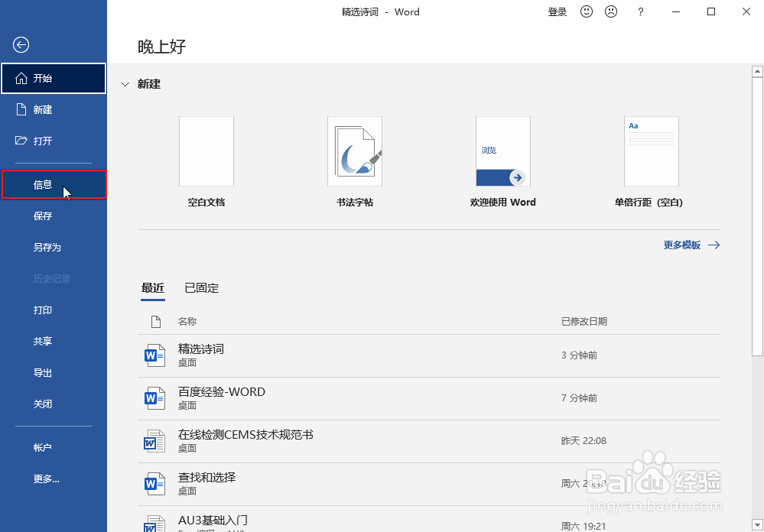
Task: Click the Word file icon for 查找和选择
Action: click(155, 484)
